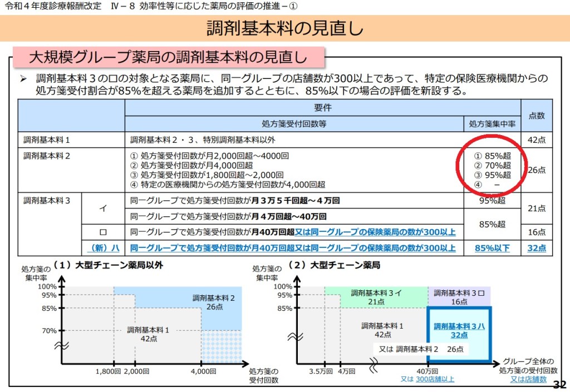Select the purple "調剤基本料3ロ 16点" chart region

click(459, 297)
